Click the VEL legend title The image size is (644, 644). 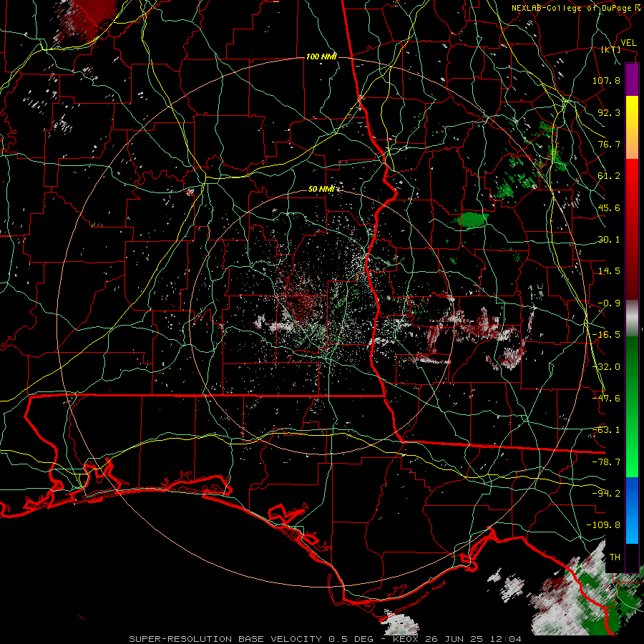pos(629,43)
